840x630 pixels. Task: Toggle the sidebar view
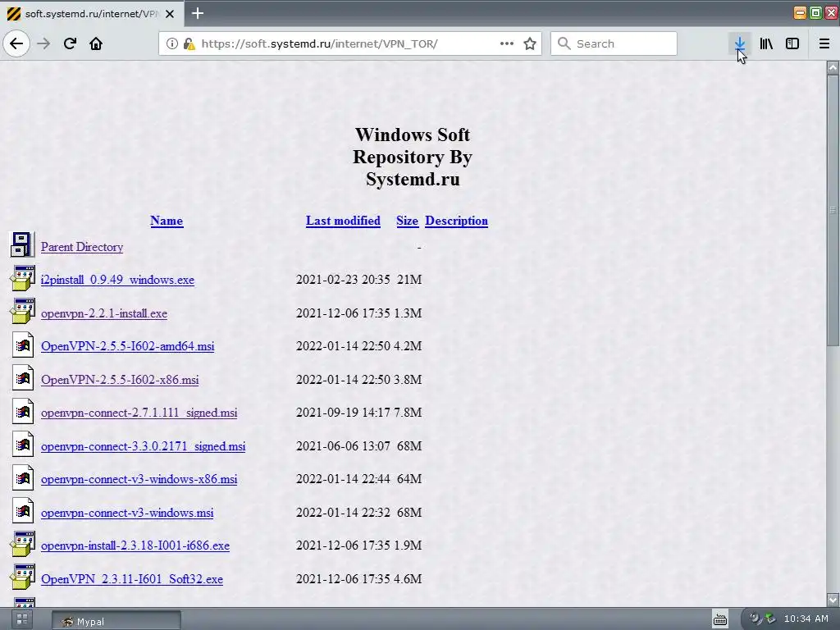point(792,43)
